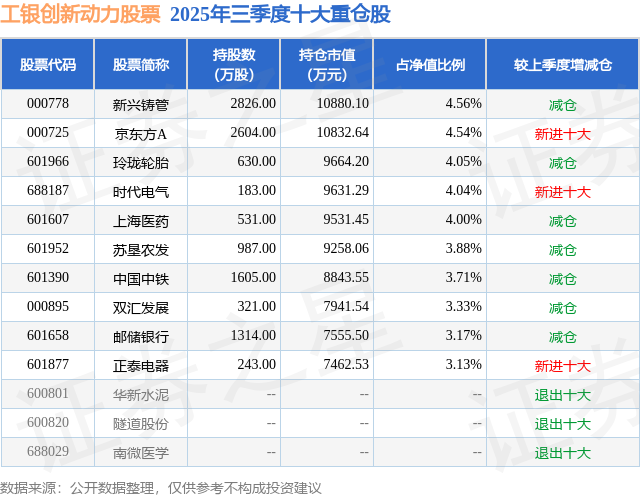The width and height of the screenshot is (640, 497).
Task: Click ratio 4.00%
Action: click(464, 220)
